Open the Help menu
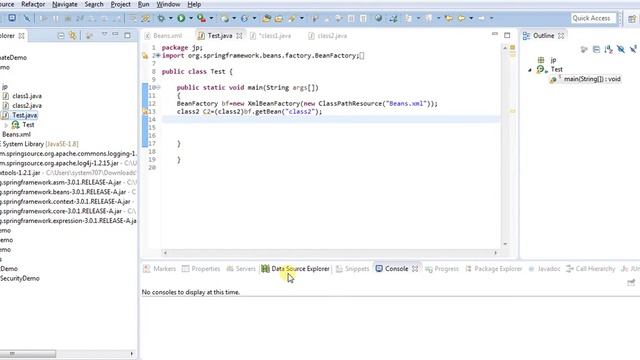The image size is (640, 360). coord(194,4)
